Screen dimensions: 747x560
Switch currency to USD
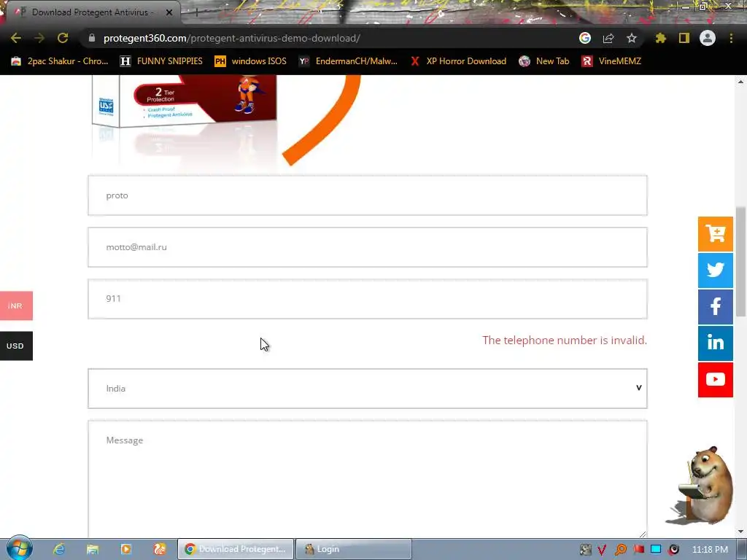(x=16, y=346)
